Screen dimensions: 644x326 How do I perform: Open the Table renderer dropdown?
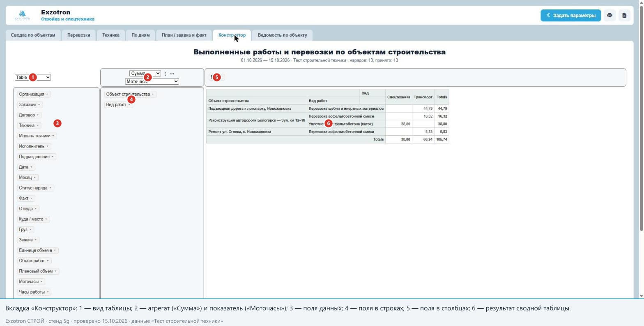point(33,77)
